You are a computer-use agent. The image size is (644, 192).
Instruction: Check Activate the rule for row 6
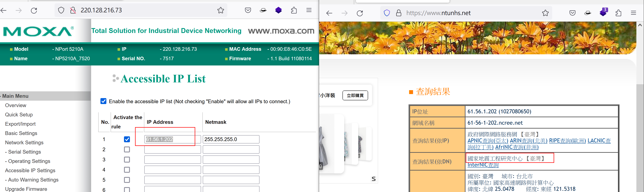127,189
